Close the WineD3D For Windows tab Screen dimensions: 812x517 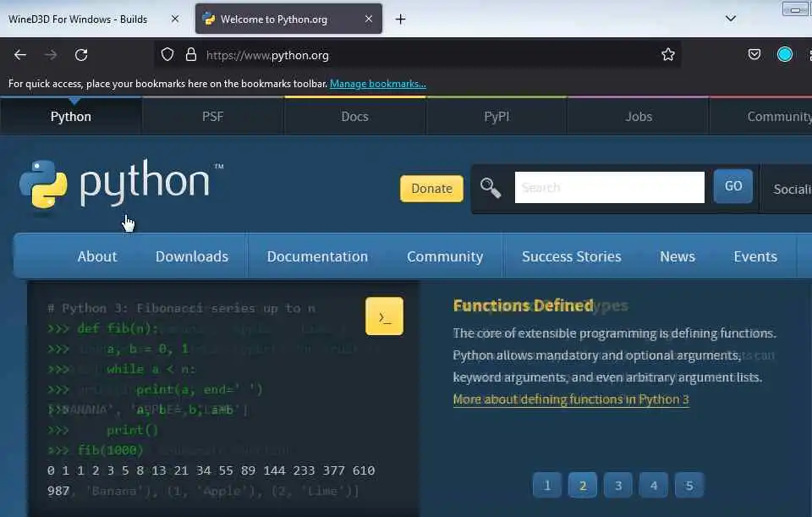click(175, 19)
